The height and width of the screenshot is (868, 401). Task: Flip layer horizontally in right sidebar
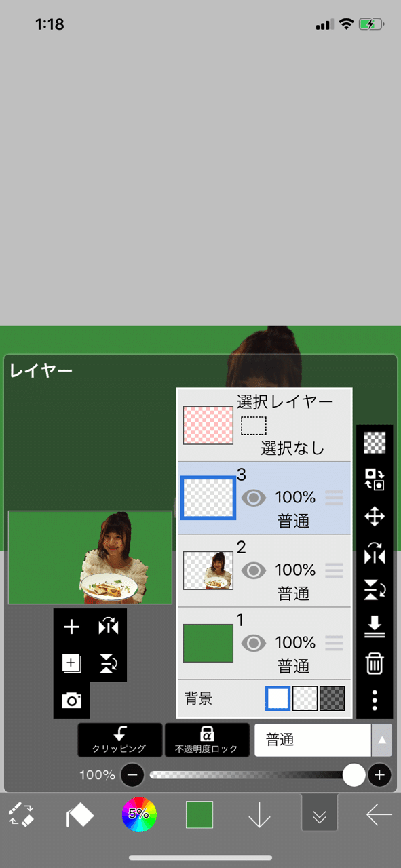click(375, 554)
